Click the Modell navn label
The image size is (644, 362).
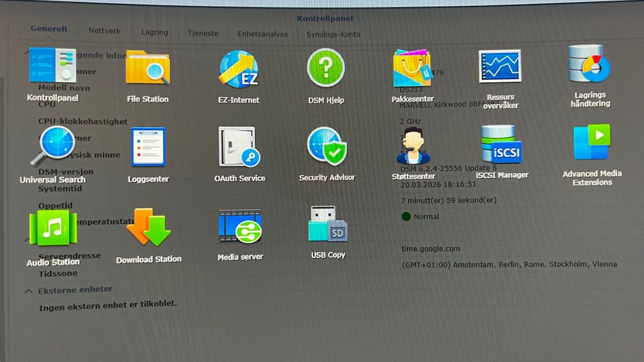64,88
